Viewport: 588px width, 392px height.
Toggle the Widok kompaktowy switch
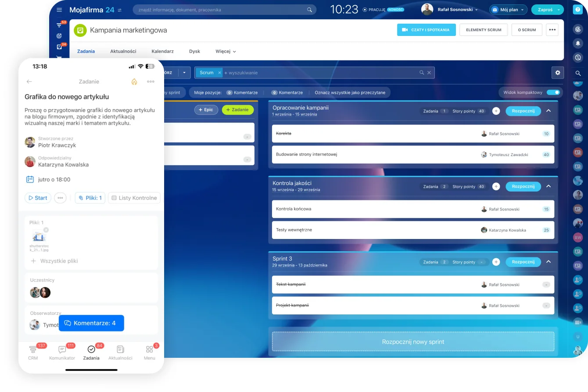(x=553, y=93)
